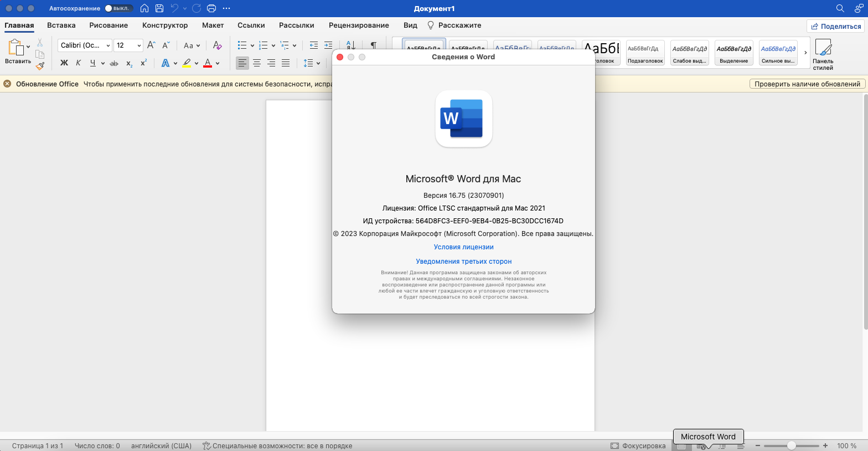Image resolution: width=868 pixels, height=451 pixels.
Task: Click the Bold (Ж) formatting icon
Action: pos(64,63)
